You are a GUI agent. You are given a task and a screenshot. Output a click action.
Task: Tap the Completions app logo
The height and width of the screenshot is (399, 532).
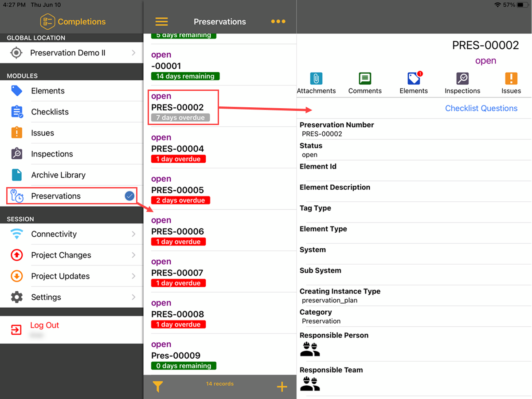[47, 21]
